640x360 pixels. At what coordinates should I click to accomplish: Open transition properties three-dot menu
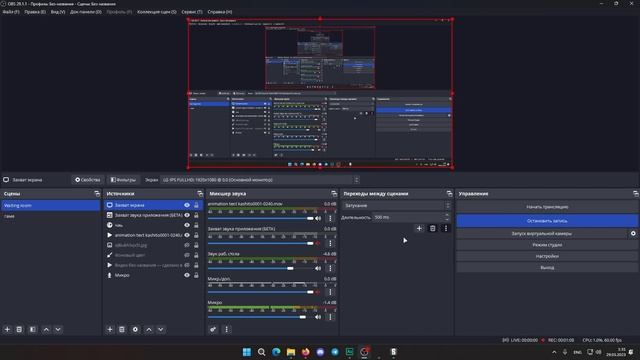(446, 229)
